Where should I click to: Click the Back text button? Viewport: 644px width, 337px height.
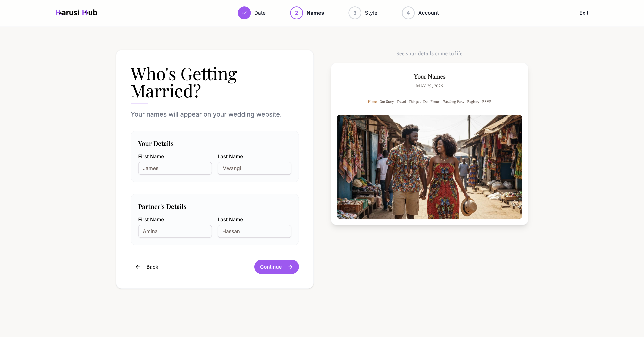(152, 267)
